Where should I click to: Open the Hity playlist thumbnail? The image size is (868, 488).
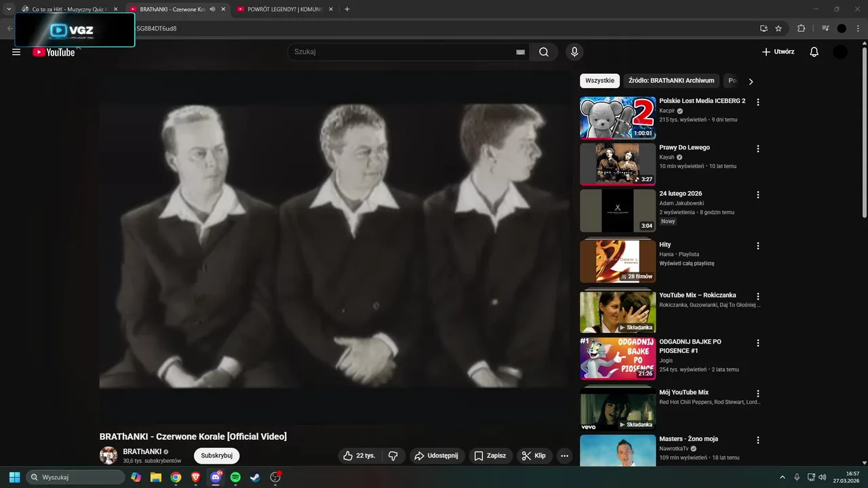(618, 261)
